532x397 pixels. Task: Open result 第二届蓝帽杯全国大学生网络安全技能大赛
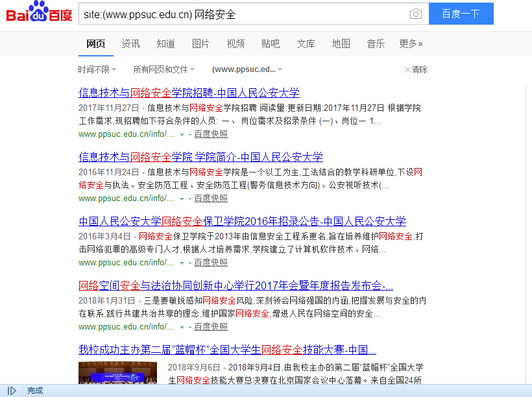point(227,350)
